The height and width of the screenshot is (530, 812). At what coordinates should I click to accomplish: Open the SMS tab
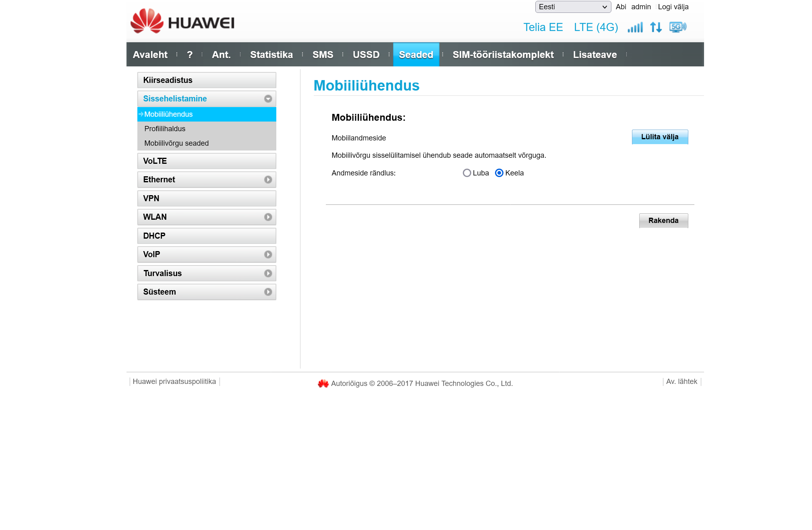click(323, 55)
